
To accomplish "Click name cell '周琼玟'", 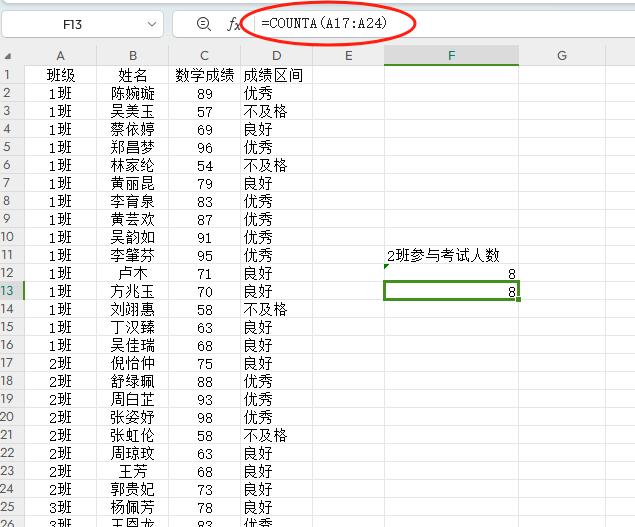I will [x=132, y=453].
